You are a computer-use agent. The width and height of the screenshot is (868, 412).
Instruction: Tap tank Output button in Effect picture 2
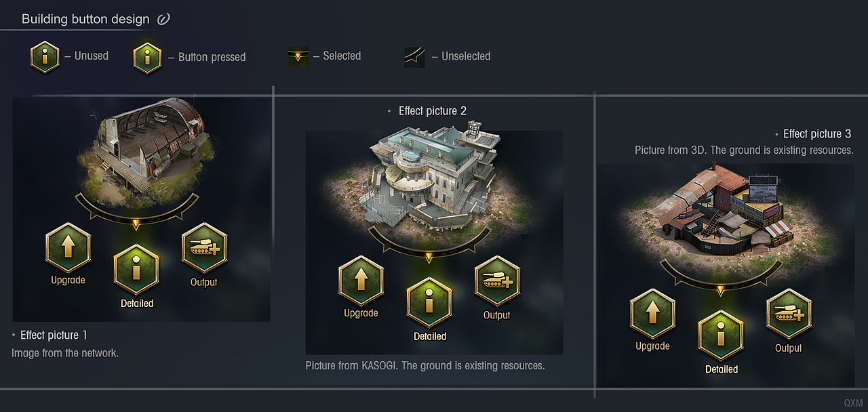click(x=496, y=281)
